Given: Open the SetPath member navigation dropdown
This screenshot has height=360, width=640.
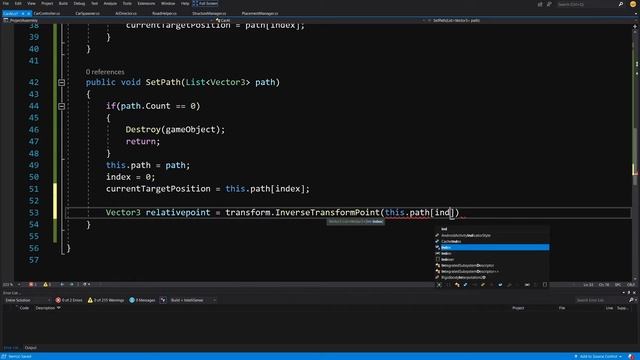Looking at the screenshot, I should pyautogui.click(x=531, y=20).
